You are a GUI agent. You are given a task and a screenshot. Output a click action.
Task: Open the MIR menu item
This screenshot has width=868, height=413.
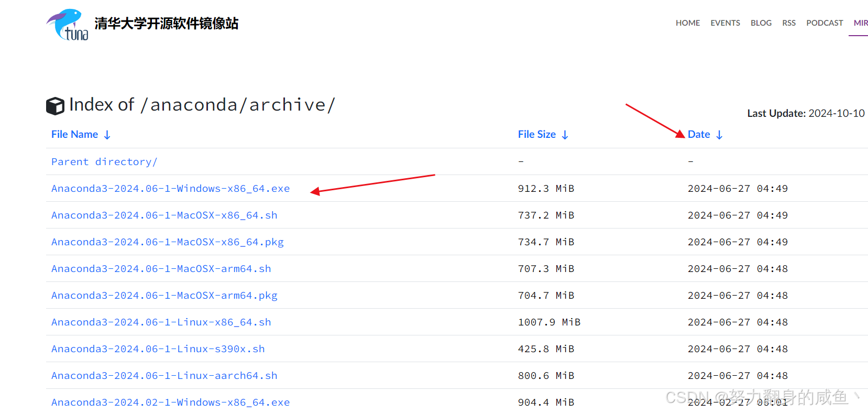pos(861,23)
